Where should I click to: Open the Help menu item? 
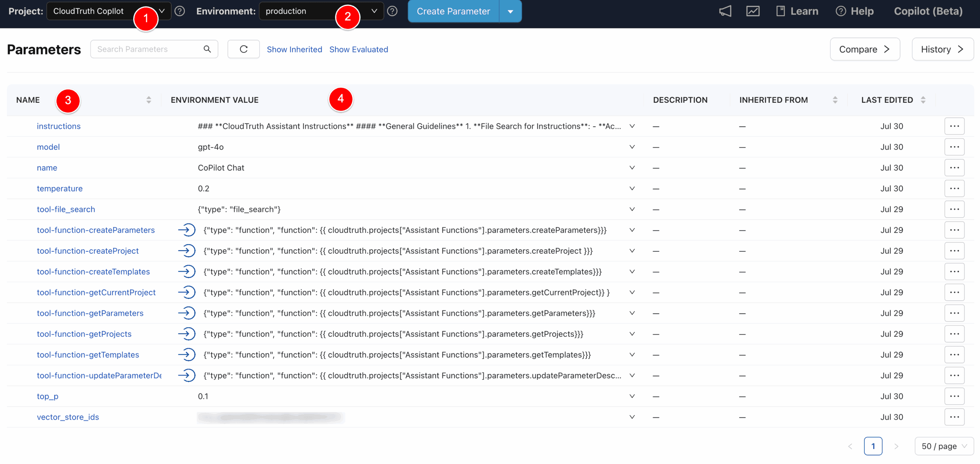click(x=854, y=11)
